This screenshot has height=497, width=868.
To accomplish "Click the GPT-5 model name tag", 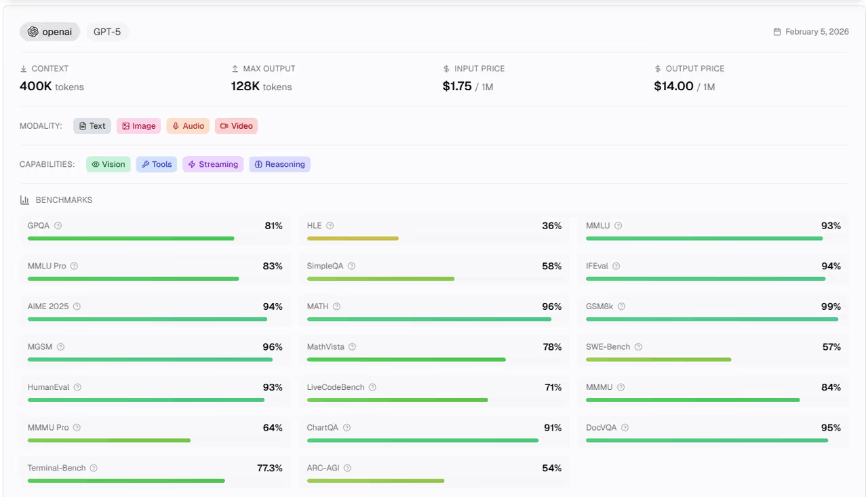I will 107,32.
